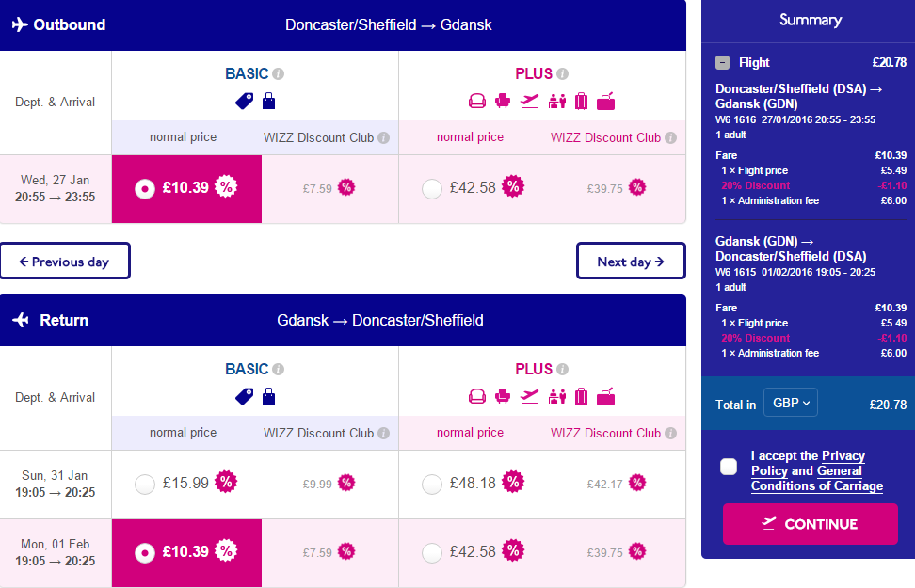
Task: Select the outbound BASIC £10.39 fare
Action: 144,189
